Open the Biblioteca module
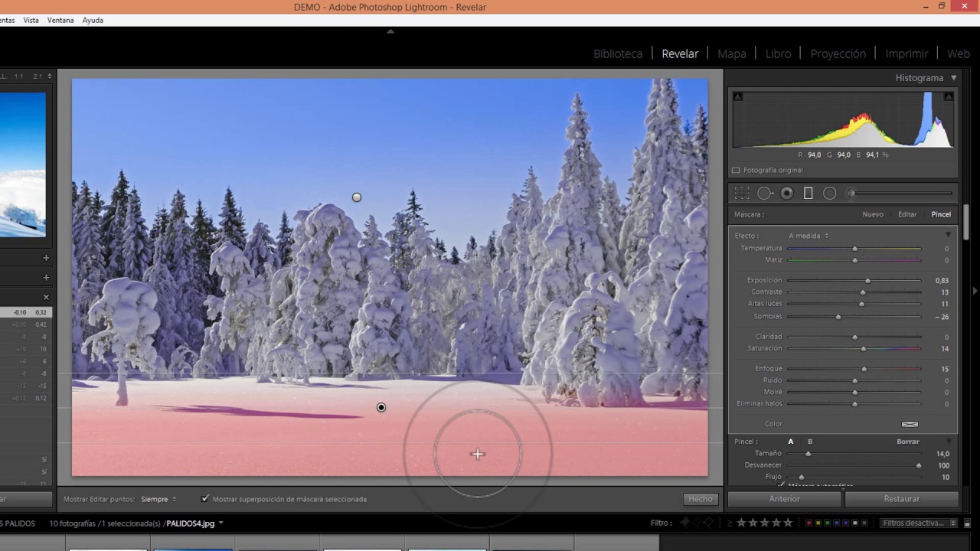This screenshot has height=551, width=980. [x=618, y=54]
